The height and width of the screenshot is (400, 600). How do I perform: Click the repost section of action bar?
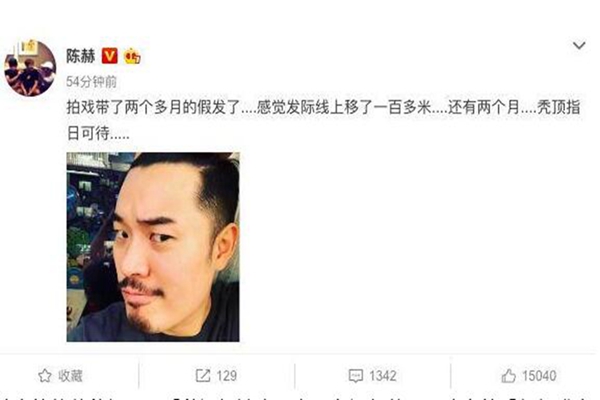217,376
